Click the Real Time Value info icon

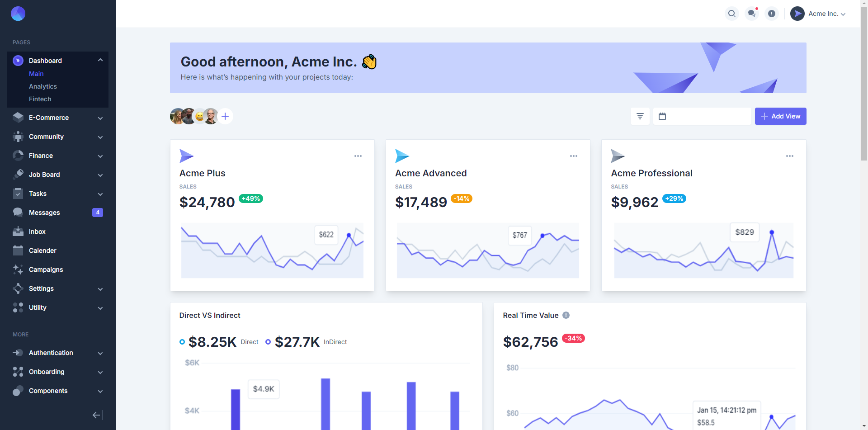point(566,315)
